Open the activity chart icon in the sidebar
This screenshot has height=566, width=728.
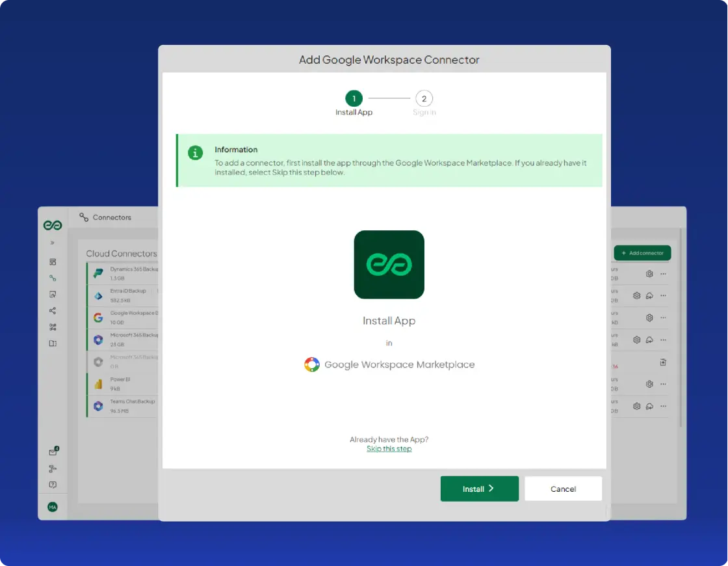[x=53, y=294]
